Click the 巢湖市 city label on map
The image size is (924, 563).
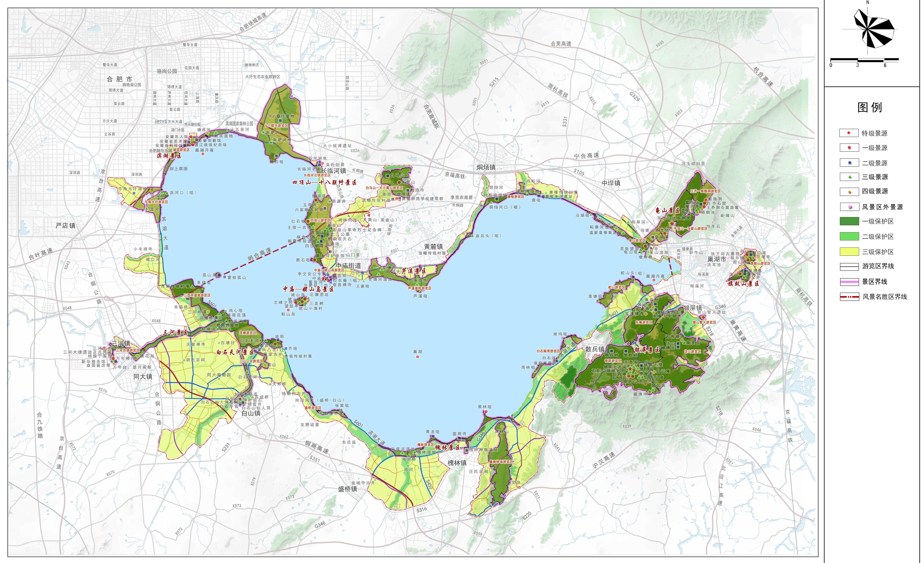coord(716,259)
